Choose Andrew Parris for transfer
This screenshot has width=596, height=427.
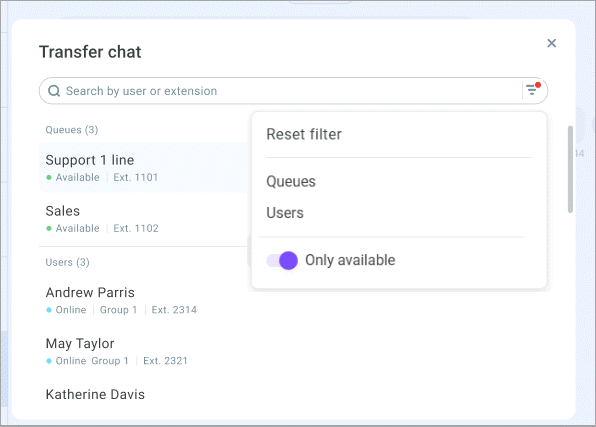144,300
